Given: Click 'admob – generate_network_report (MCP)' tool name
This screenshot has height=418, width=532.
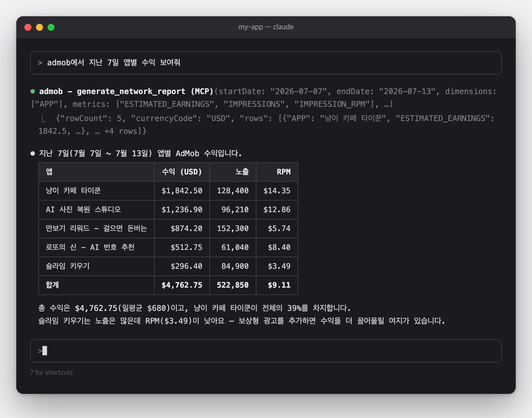Looking at the screenshot, I should click(x=126, y=91).
